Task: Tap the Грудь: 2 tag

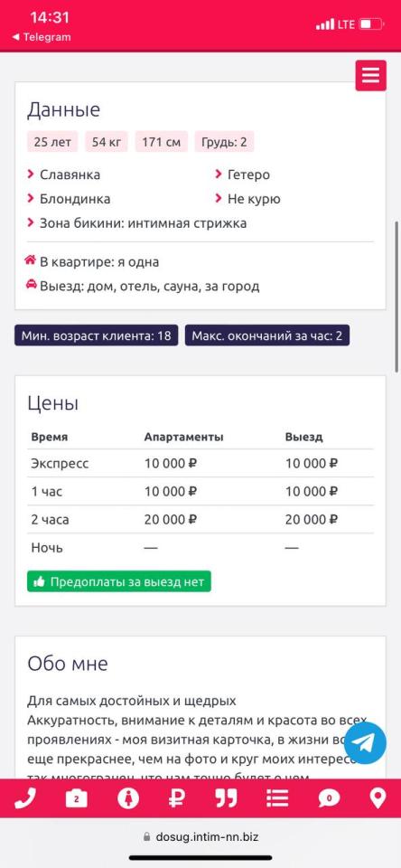Action: 224,142
